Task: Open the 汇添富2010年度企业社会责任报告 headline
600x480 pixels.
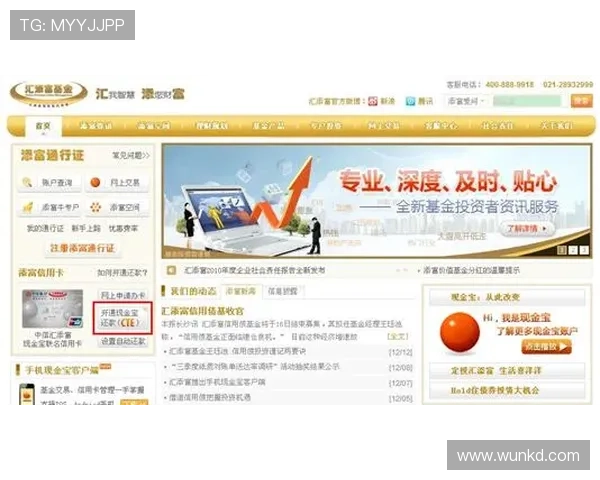Action: 254,270
